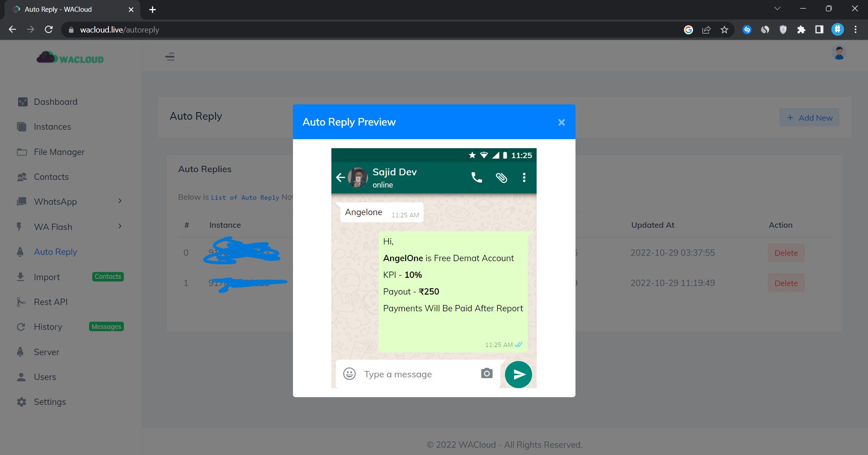
Task: Click the green Contacts badge beside Import
Action: 108,277
